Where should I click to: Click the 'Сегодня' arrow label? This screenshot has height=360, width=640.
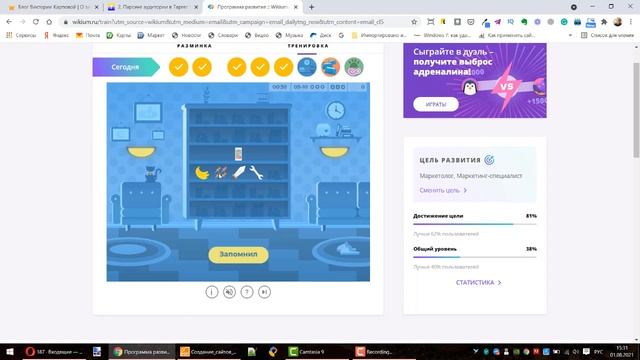pyautogui.click(x=126, y=67)
